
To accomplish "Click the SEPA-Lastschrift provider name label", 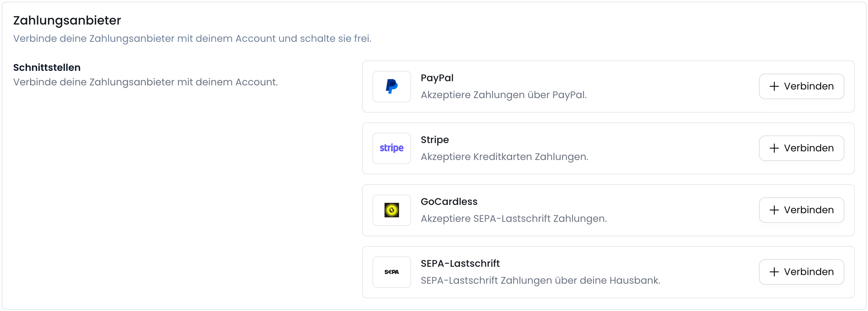I will click(x=460, y=263).
